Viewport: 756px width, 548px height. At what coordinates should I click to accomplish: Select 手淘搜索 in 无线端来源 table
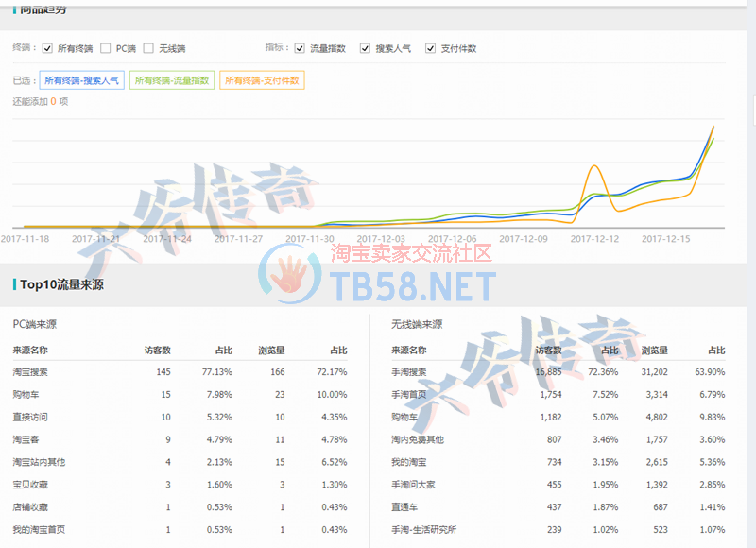(x=408, y=372)
